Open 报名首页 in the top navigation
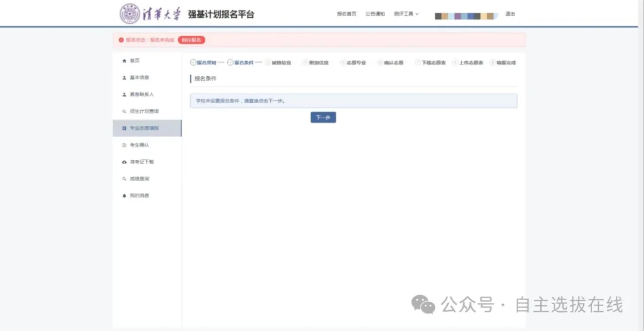The width and height of the screenshot is (644, 331). tap(346, 14)
